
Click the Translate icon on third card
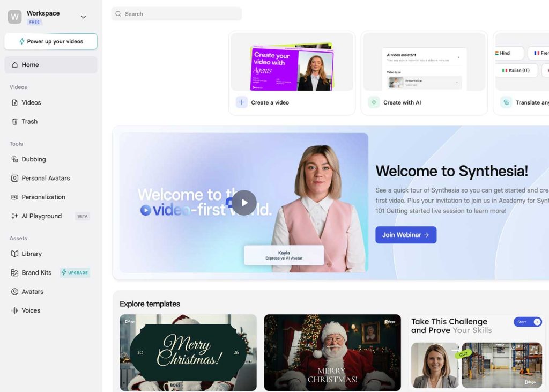(506, 102)
